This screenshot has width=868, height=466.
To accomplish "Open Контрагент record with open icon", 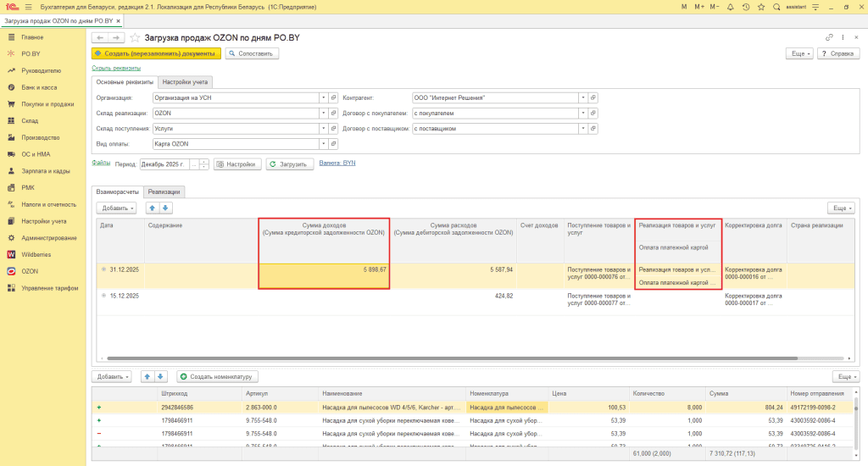I will 593,98.
